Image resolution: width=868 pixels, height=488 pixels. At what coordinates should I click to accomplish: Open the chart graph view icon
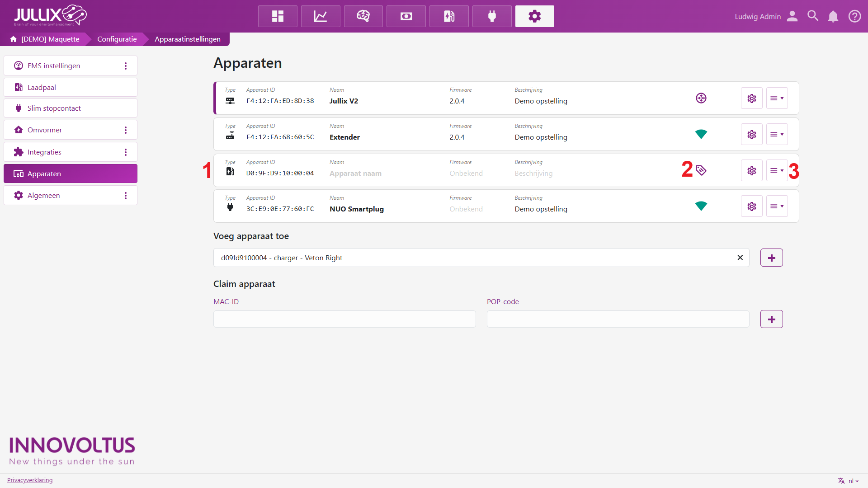pos(321,16)
